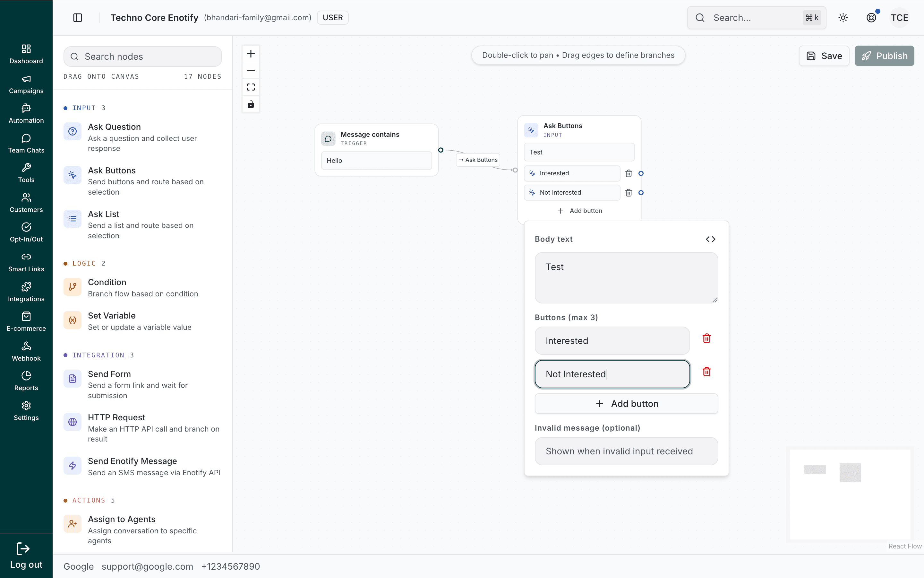This screenshot has height=578, width=924.
Task: Toggle the body text code view
Action: pyautogui.click(x=710, y=239)
